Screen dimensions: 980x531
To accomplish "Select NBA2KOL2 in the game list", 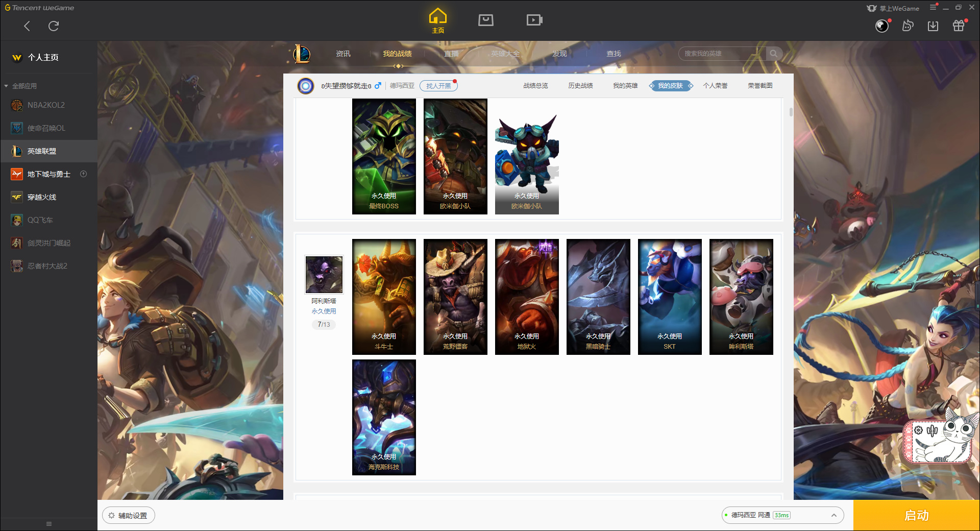I will pos(49,105).
